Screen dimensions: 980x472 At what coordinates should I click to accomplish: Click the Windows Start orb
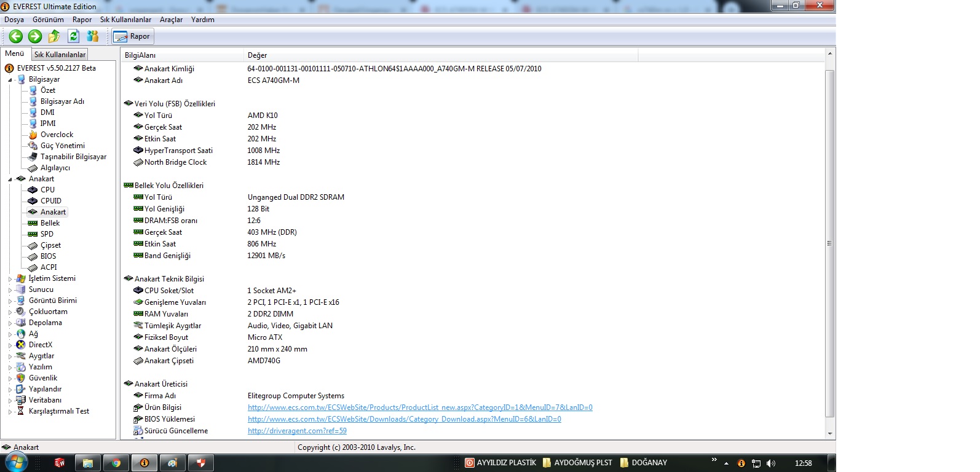(x=16, y=462)
